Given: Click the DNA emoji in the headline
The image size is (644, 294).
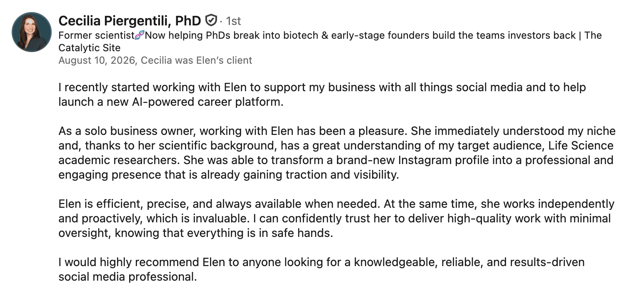Looking at the screenshot, I should [140, 35].
